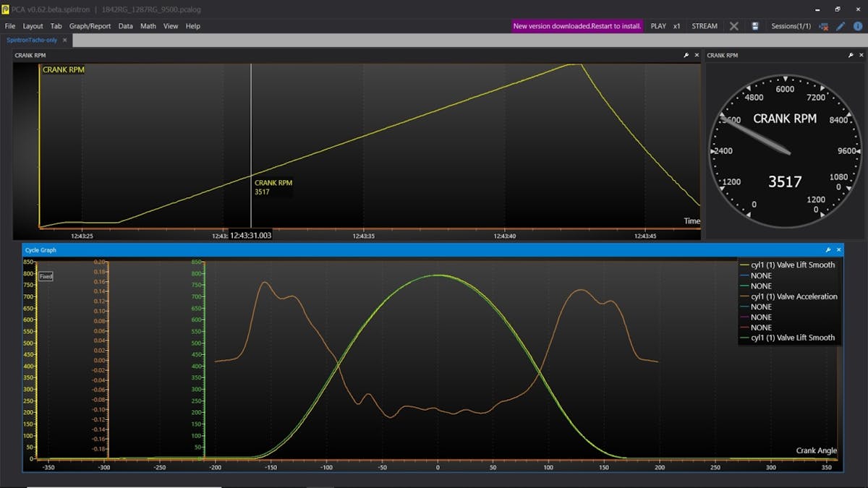
Task: Open CRANK RPM gauge panel wrench settings
Action: (851, 55)
